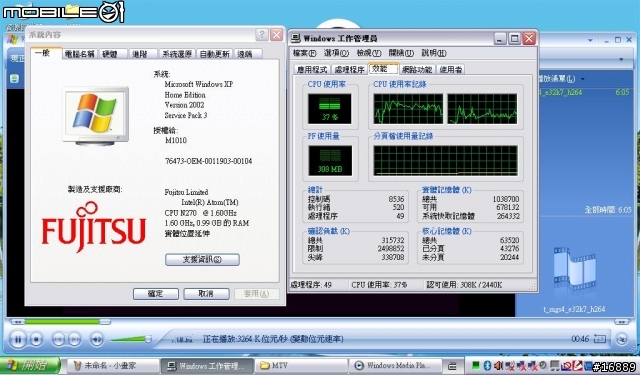
Task: Click product ID 76473-OEM-0011903-00104 text
Action: 208,161
